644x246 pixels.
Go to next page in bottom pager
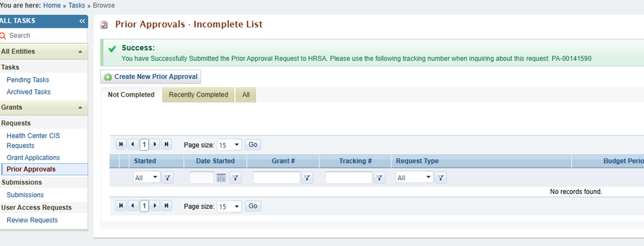[x=155, y=206]
